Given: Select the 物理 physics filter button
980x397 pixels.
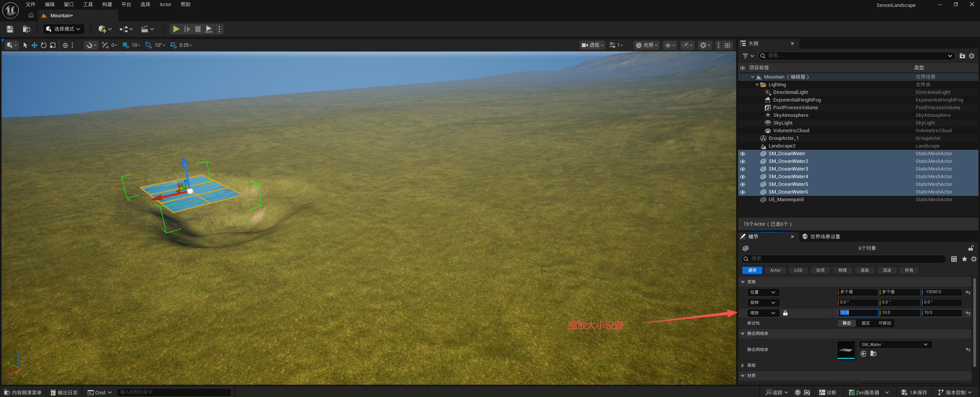Looking at the screenshot, I should pos(843,271).
